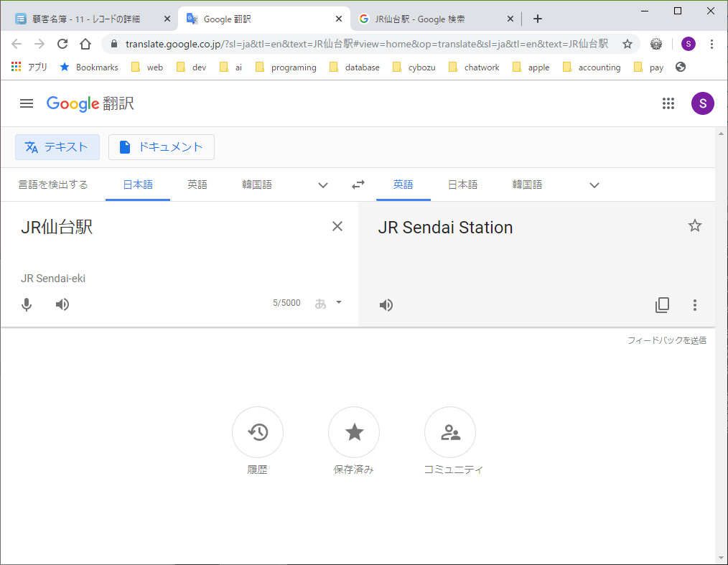Switch to テキスト translation mode
Image resolution: width=728 pixels, height=565 pixels.
coord(57,147)
